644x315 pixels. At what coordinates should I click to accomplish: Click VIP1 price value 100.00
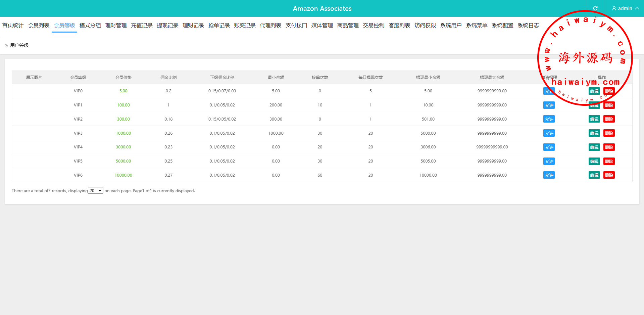123,105
